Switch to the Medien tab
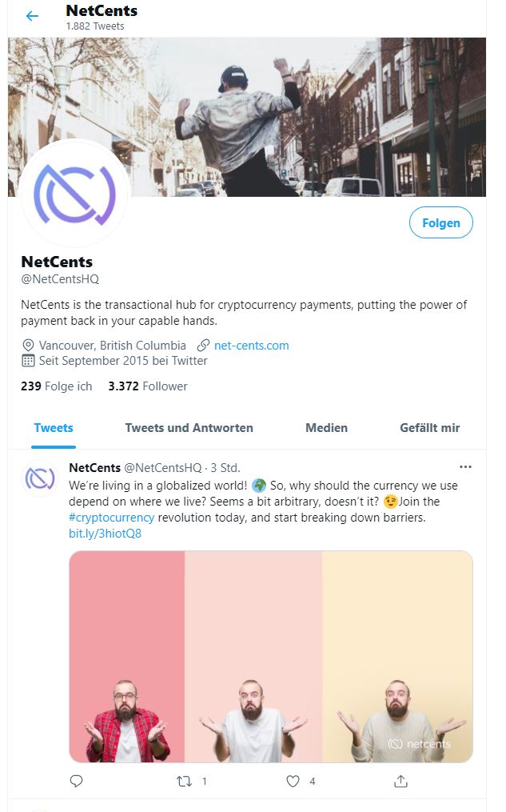The width and height of the screenshot is (506, 812). click(x=326, y=428)
